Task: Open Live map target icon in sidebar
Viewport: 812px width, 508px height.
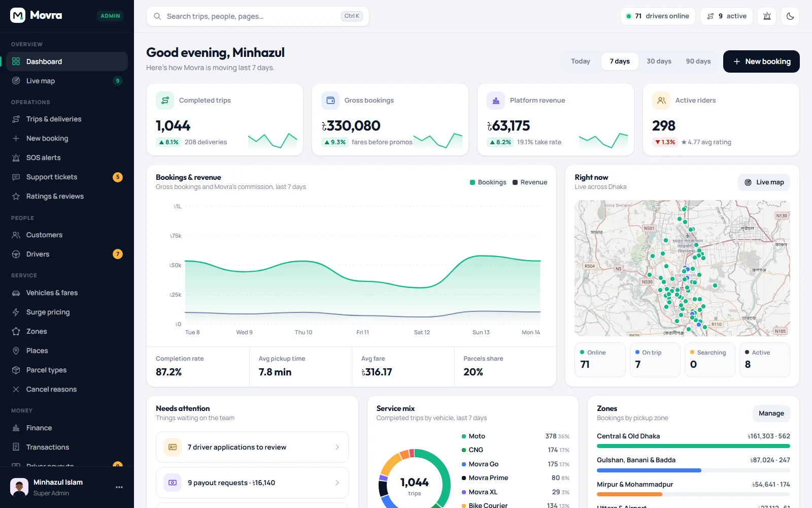Action: pos(16,81)
